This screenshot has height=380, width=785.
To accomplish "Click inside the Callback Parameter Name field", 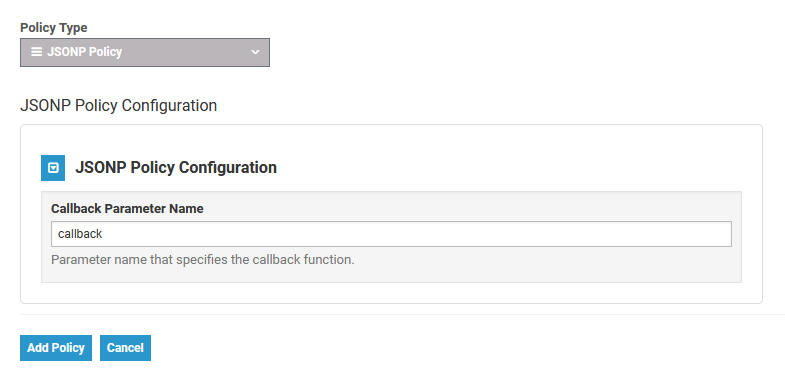I will (x=391, y=234).
